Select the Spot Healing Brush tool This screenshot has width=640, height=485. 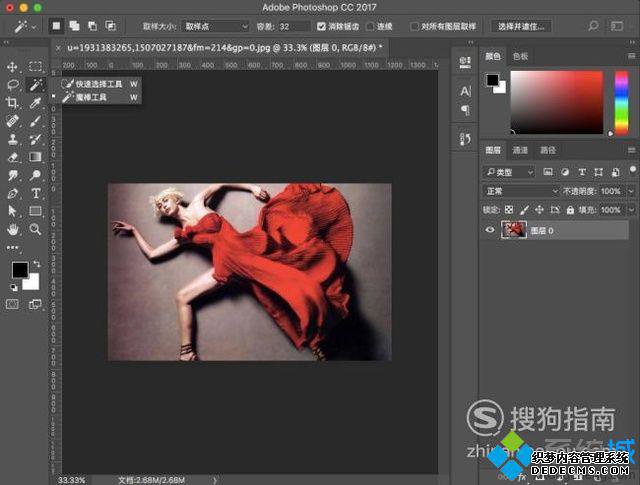pos(13,121)
